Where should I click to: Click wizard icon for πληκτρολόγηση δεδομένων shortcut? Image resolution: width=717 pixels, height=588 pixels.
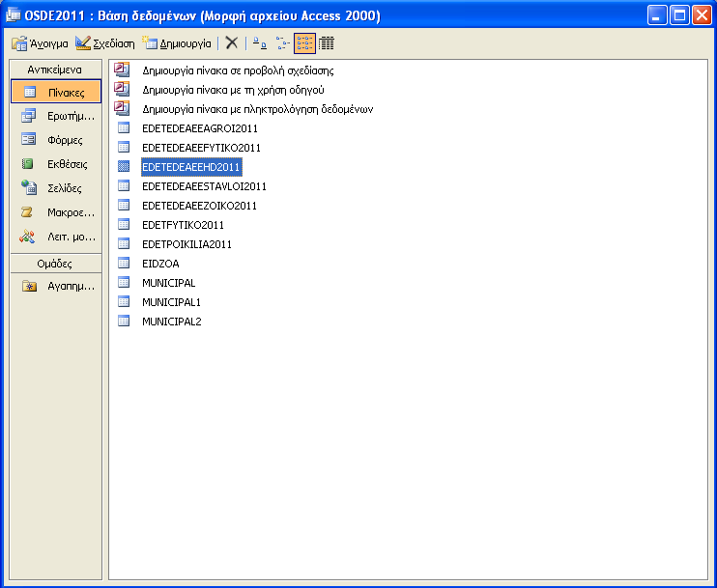point(122,108)
